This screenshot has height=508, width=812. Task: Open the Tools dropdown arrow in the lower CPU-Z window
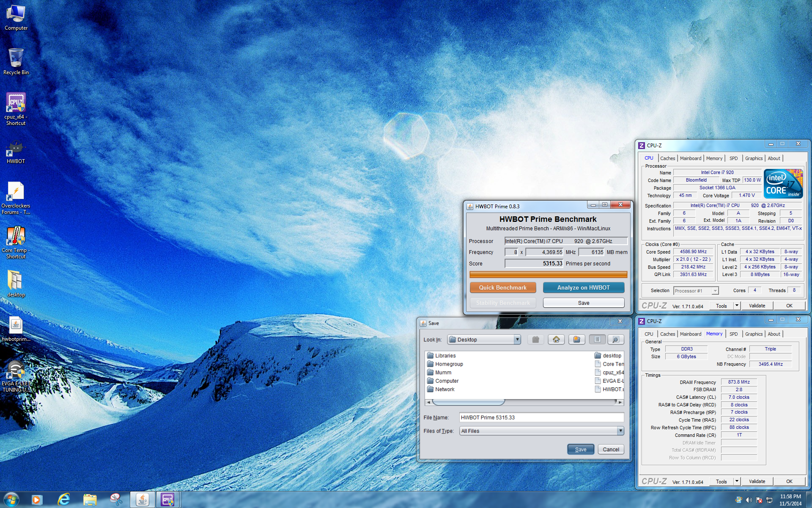737,481
